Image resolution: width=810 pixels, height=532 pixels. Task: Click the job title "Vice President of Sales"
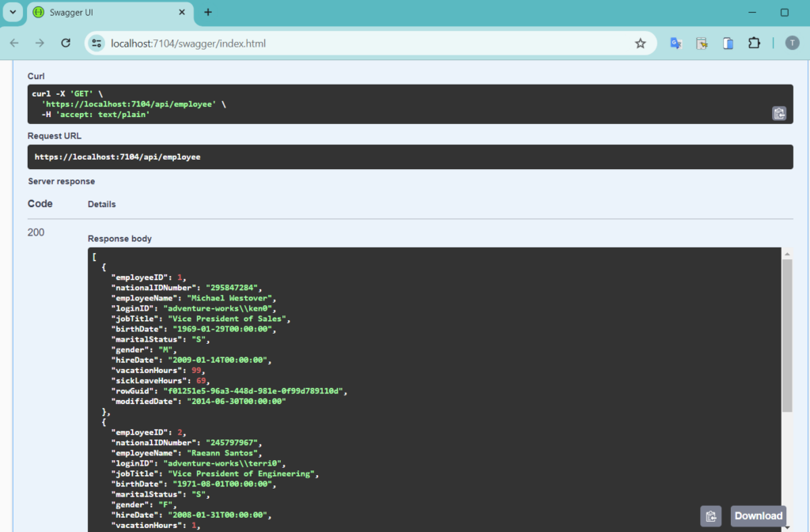tap(229, 319)
